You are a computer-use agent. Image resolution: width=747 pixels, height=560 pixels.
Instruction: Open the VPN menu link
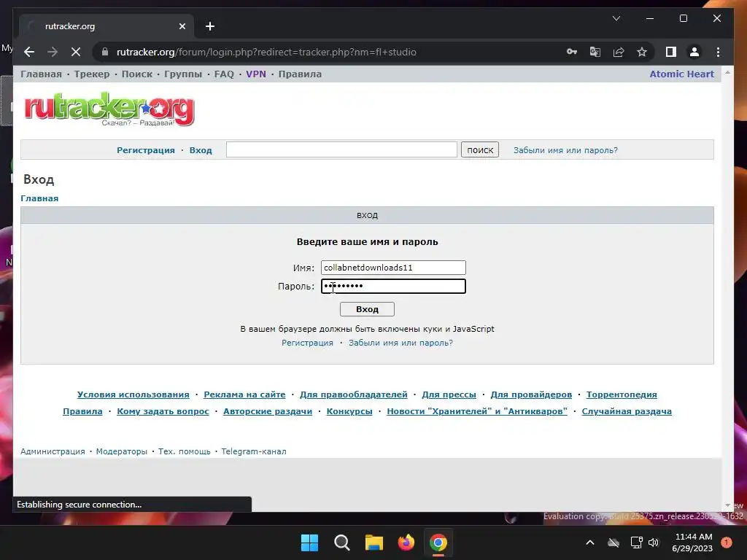point(256,74)
